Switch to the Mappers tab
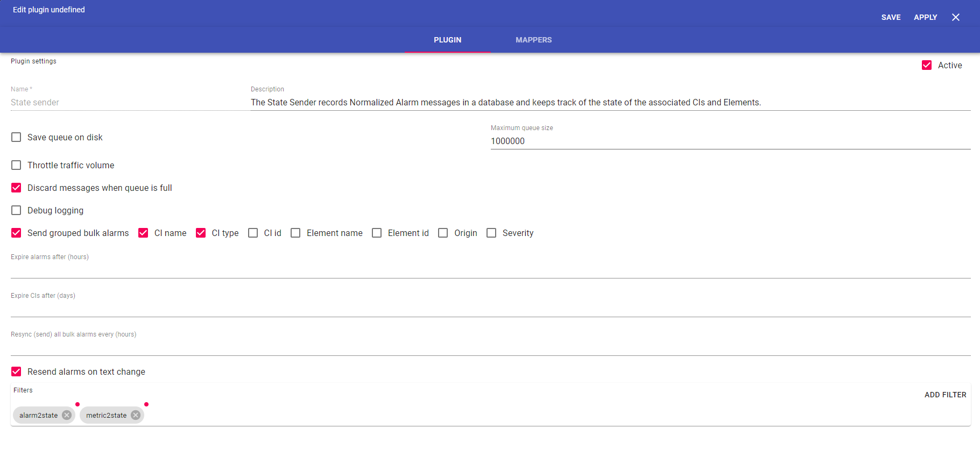The width and height of the screenshot is (980, 450). tap(533, 40)
